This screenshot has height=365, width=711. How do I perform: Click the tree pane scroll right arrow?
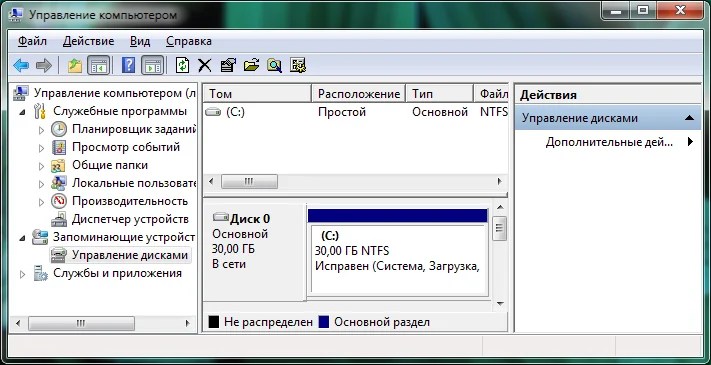(x=188, y=323)
